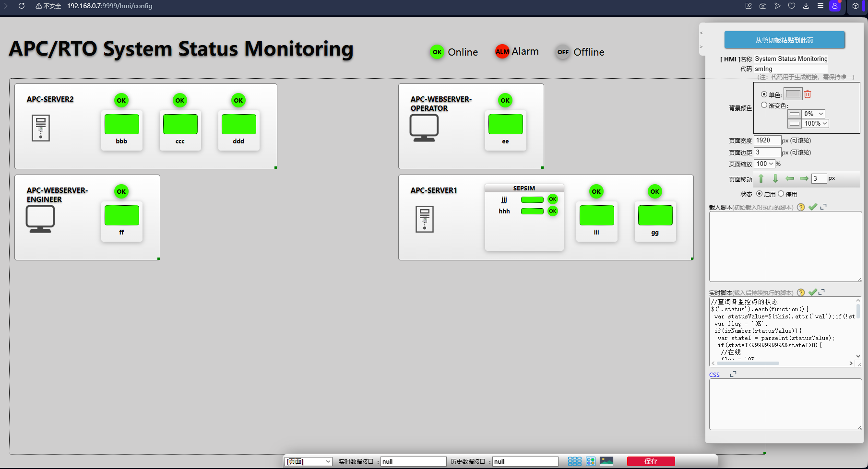Open the image picker icon in bottom toolbar
This screenshot has height=469, width=868.
coord(606,461)
